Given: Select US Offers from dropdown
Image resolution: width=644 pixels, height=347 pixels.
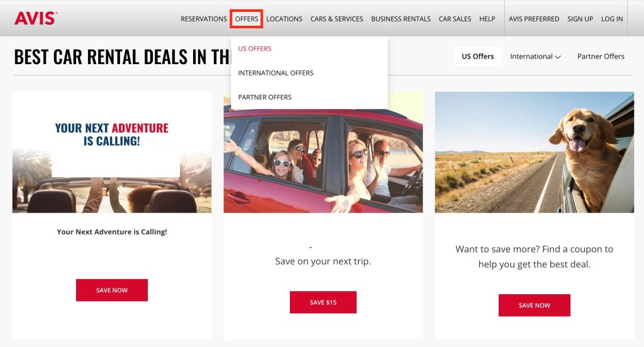Looking at the screenshot, I should click(255, 48).
